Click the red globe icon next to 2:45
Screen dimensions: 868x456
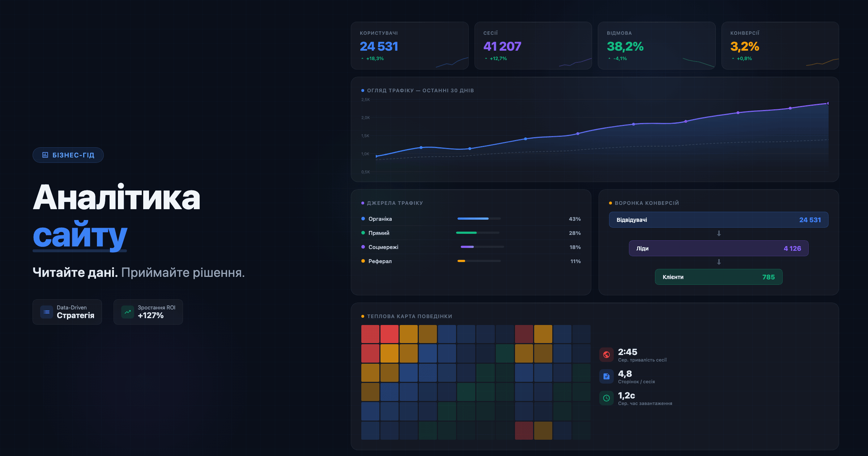[x=607, y=355]
